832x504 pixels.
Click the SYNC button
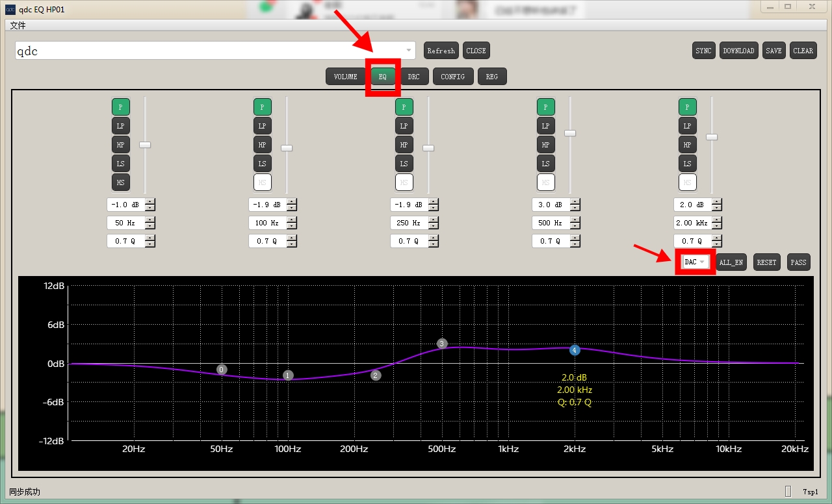[x=703, y=51]
